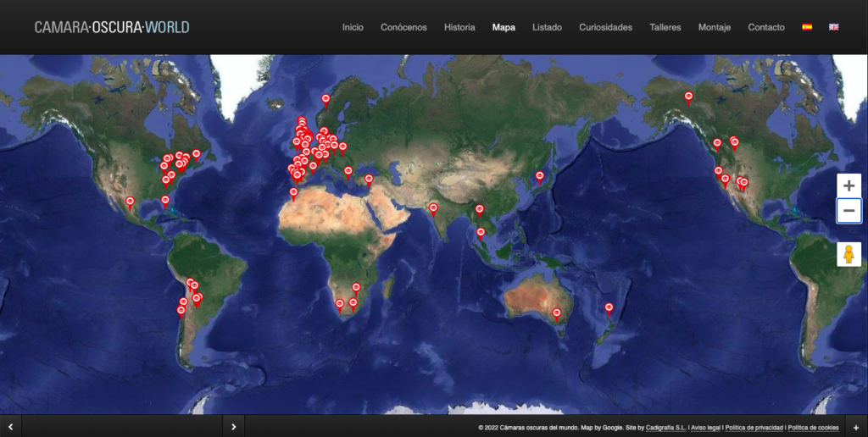868x437 pixels.
Task: Navigate to Contacto page
Action: tap(765, 27)
